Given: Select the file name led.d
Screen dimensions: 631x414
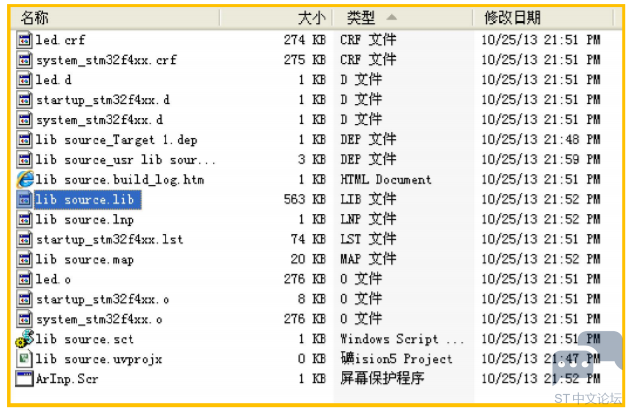Looking at the screenshot, I should pos(54,80).
